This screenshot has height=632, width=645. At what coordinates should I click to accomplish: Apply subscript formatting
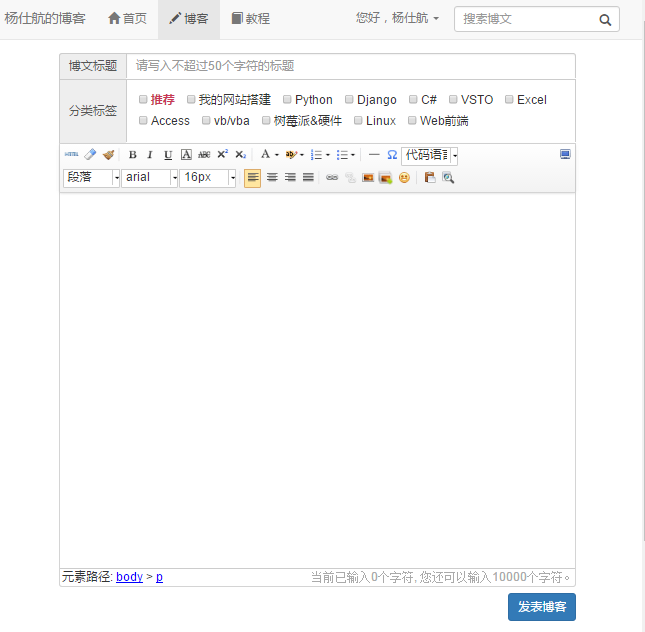(x=241, y=155)
